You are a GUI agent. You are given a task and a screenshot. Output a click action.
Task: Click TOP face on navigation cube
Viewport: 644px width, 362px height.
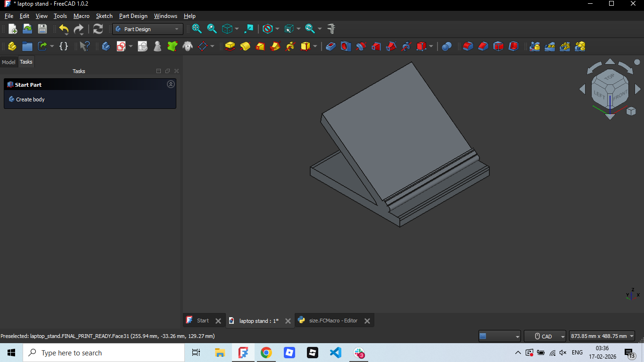coord(610,77)
